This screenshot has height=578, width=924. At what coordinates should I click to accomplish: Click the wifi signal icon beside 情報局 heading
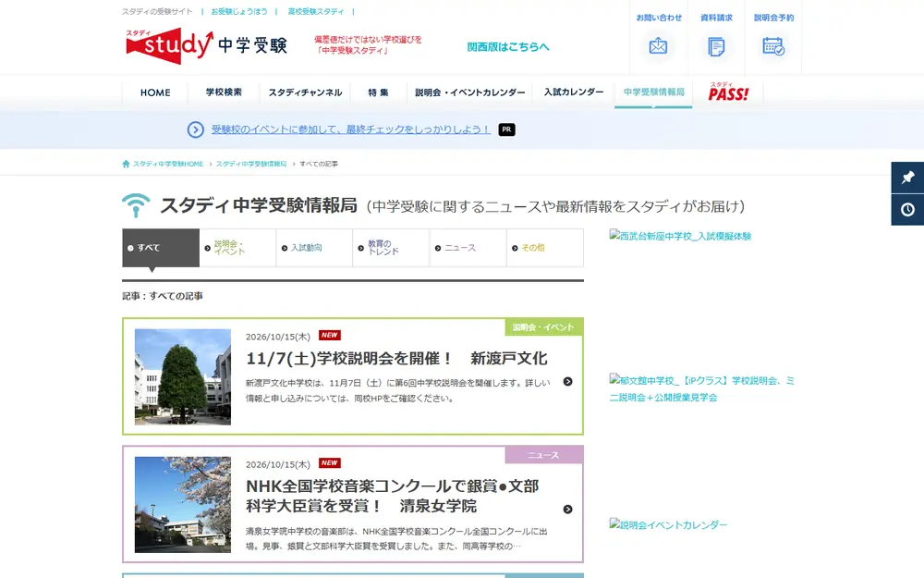tap(136, 205)
